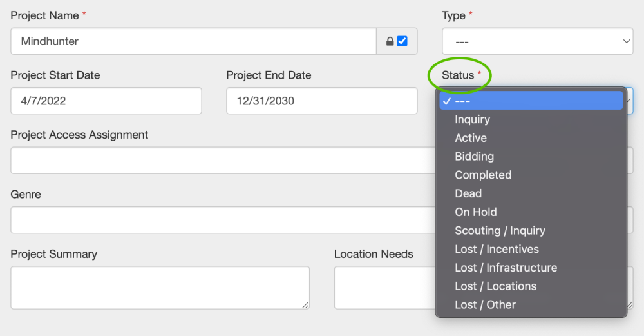Click the Type dropdown chevron arrow
This screenshot has width=644, height=336.
[x=626, y=41]
